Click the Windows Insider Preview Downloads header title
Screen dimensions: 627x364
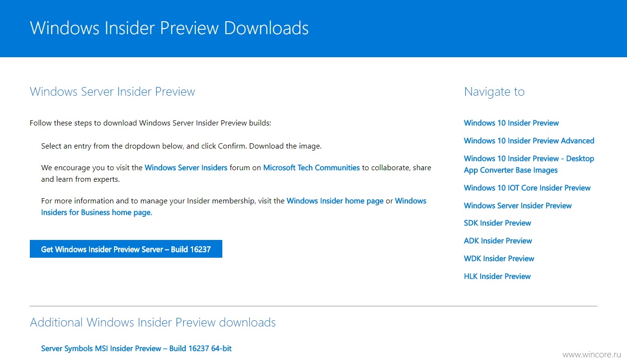pyautogui.click(x=169, y=28)
